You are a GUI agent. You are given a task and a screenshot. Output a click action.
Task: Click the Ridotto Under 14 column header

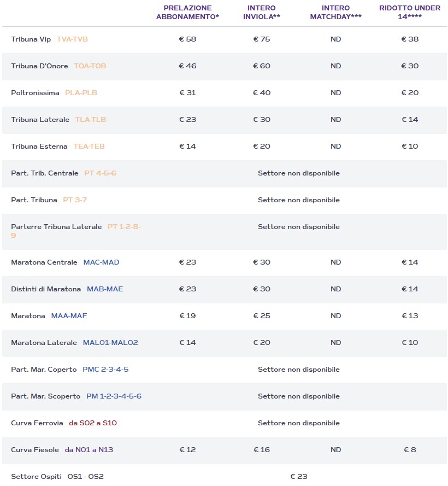[410, 13]
